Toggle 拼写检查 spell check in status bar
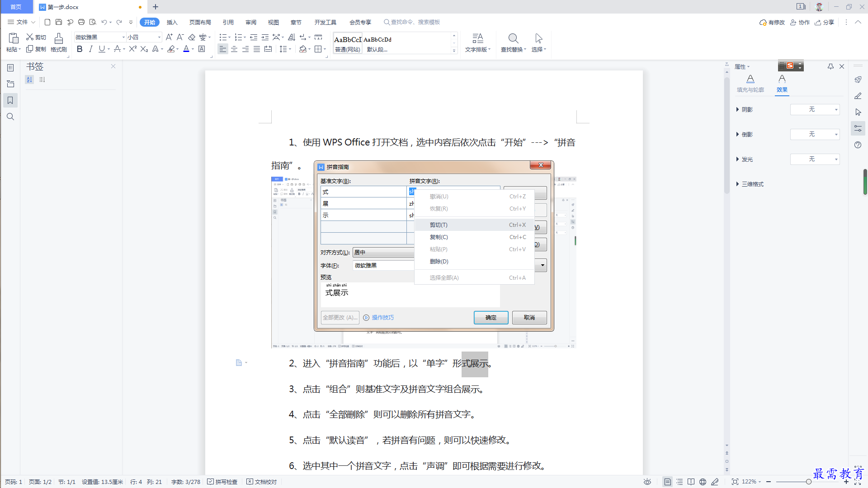This screenshot has height=488, width=868. point(222,482)
